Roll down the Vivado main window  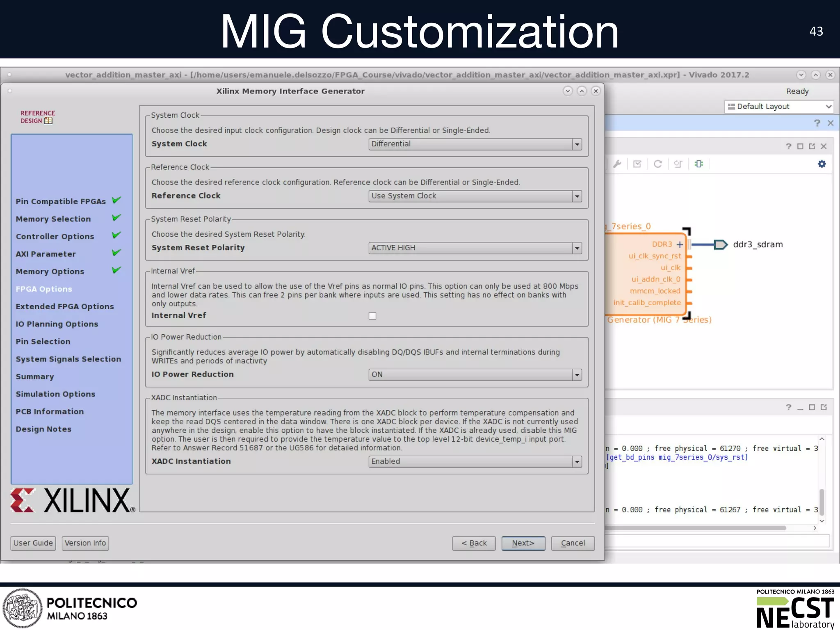(801, 75)
